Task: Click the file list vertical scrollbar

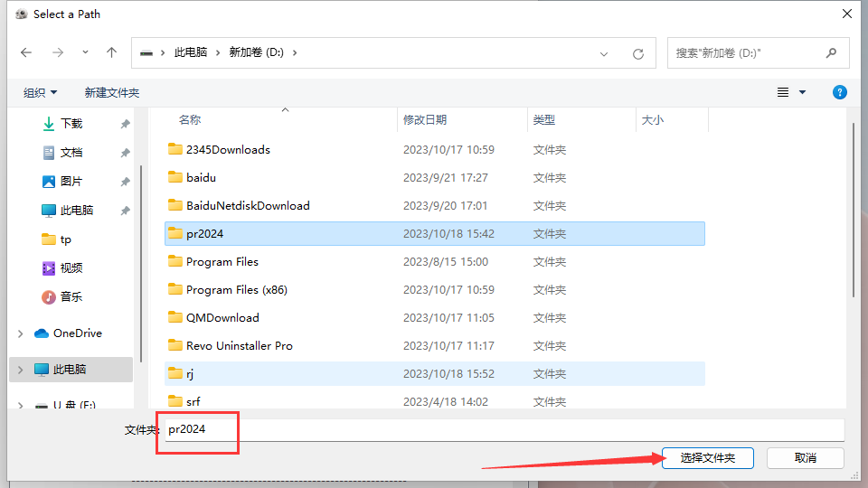Action: tap(853, 211)
